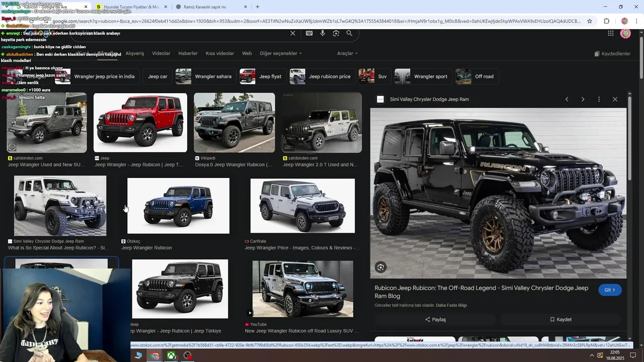
Task: Open a new browser tab
Action: click(258, 7)
